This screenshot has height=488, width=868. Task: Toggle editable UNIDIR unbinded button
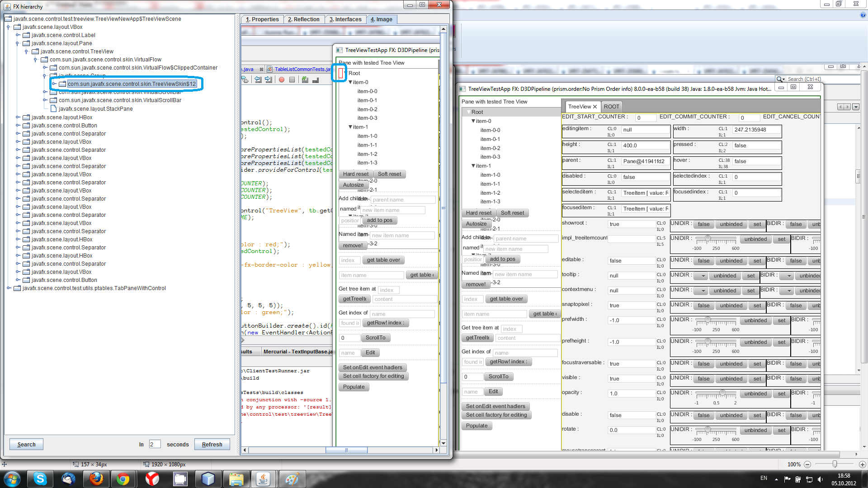(x=731, y=261)
